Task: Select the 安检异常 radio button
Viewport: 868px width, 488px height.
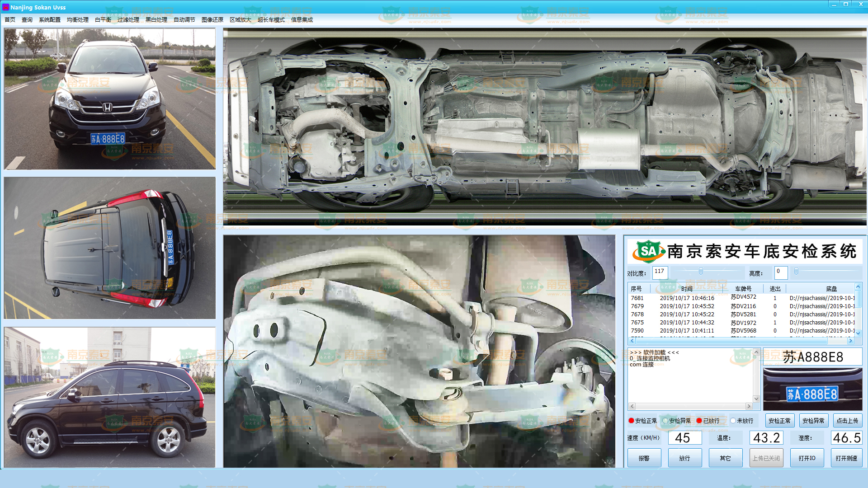Action: [x=665, y=421]
